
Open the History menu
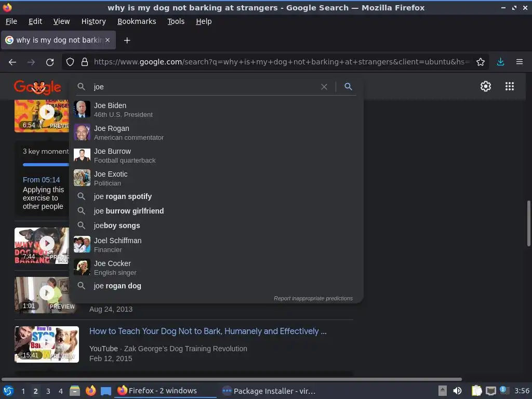(x=94, y=21)
